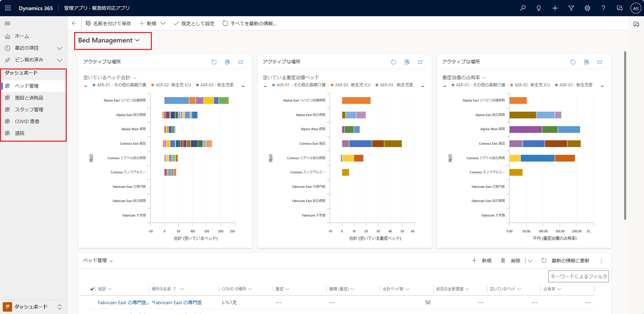Open the grid more options ellipsis
Screen dimensions: 644x314
click(x=601, y=261)
